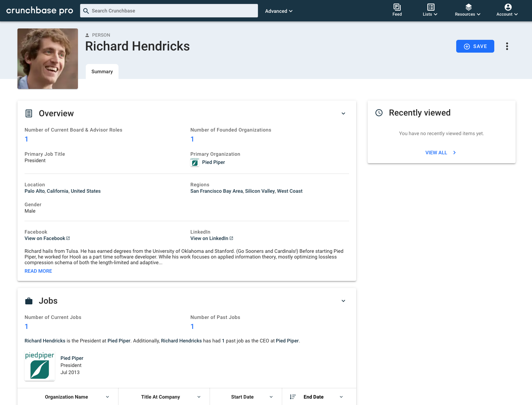The width and height of the screenshot is (532, 405).
Task: Open the Lists menu icon
Action: 431,7
